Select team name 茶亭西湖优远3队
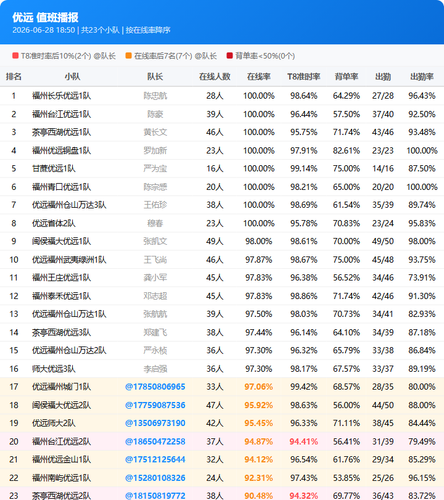Image resolution: width=444 pixels, height=500 pixels. click(61, 332)
